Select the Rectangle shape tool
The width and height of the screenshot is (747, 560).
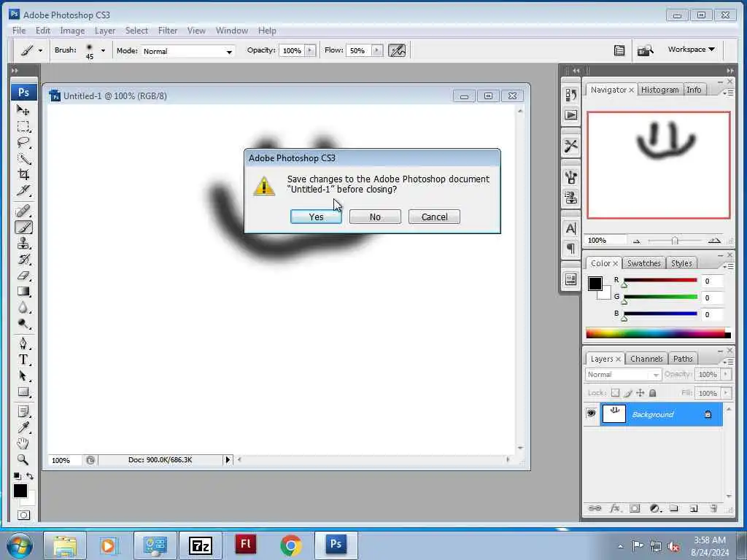point(23,392)
